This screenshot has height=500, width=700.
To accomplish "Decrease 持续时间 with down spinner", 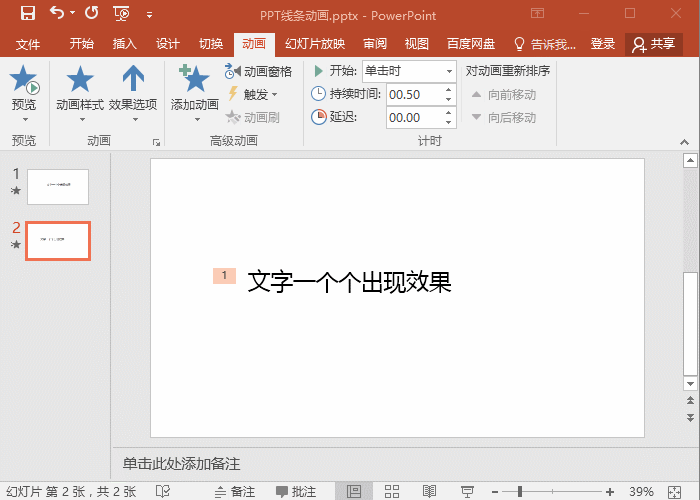I will (449, 100).
